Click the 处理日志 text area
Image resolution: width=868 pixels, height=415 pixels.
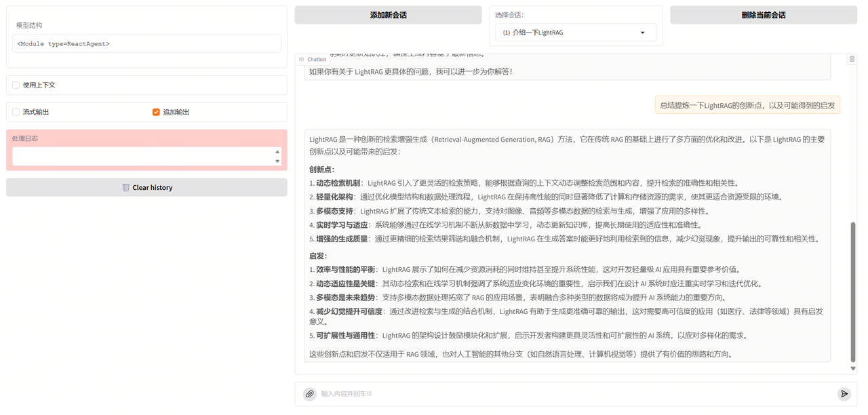coord(142,157)
